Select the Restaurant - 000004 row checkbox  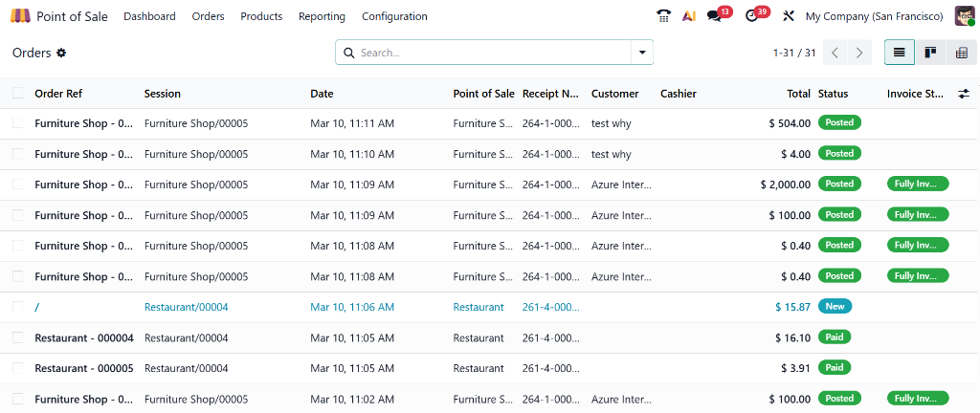pyautogui.click(x=18, y=337)
